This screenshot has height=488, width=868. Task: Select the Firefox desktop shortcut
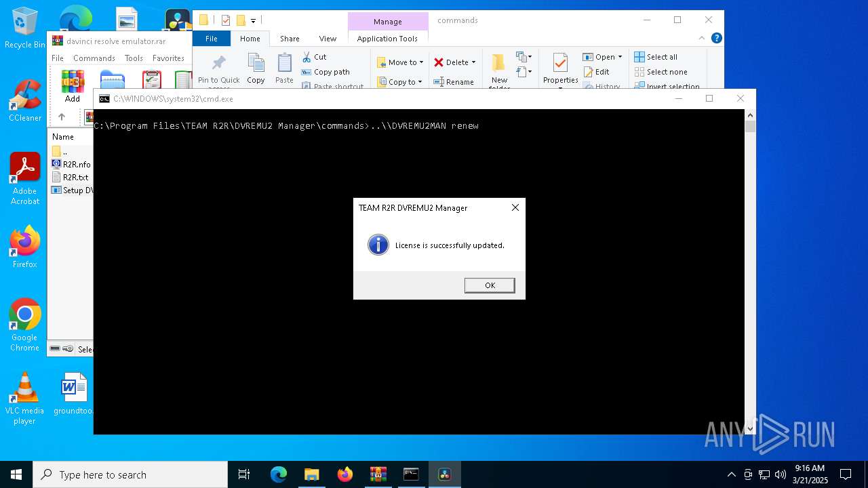25,247
